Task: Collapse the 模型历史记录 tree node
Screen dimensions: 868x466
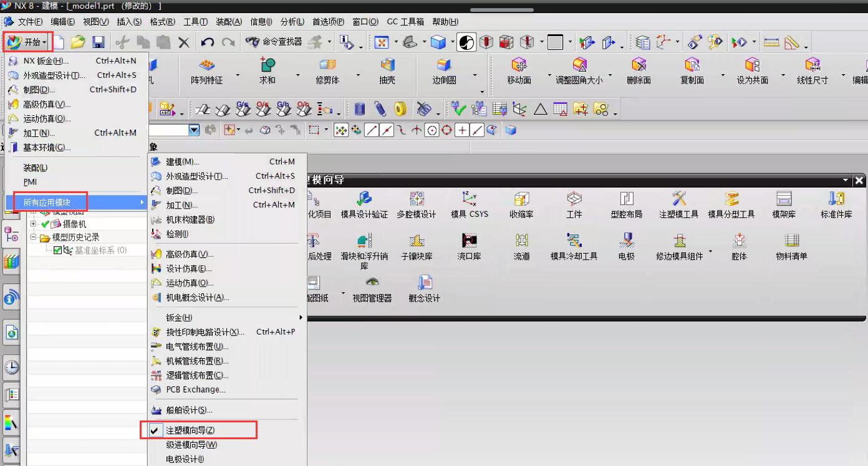Action: click(34, 237)
